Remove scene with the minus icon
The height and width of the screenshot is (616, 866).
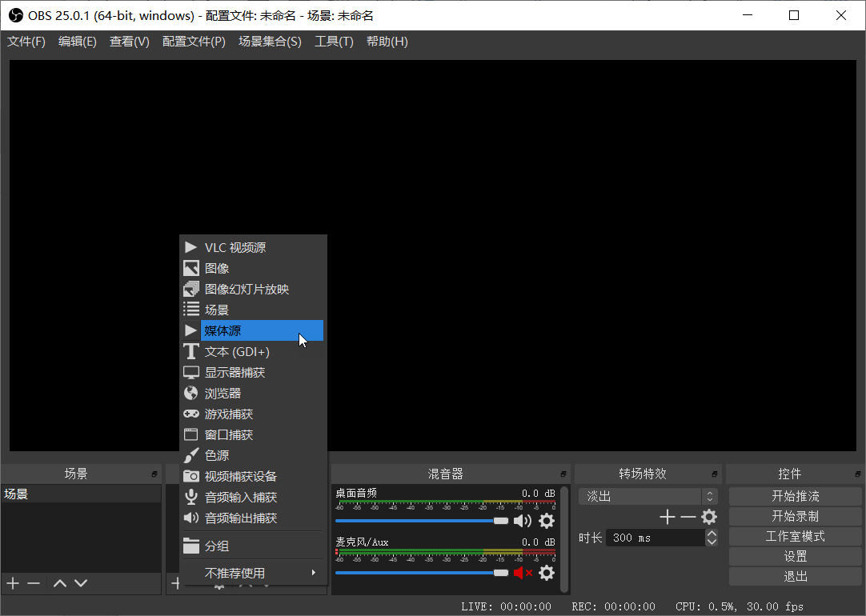pyautogui.click(x=34, y=583)
